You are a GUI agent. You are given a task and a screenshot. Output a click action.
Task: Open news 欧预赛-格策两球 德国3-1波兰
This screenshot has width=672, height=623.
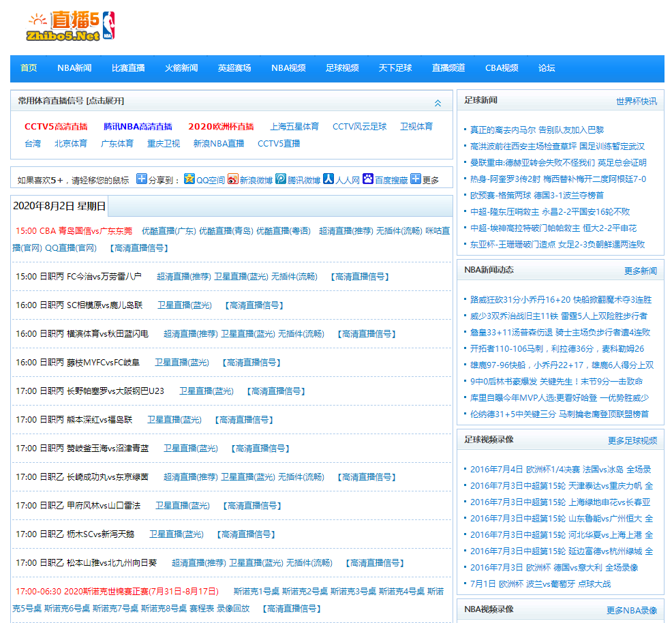(537, 195)
